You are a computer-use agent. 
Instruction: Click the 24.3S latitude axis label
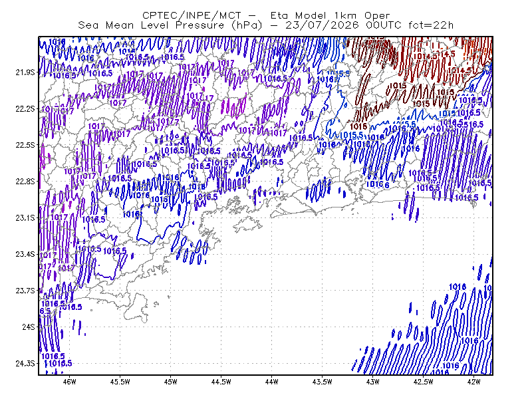(x=25, y=363)
